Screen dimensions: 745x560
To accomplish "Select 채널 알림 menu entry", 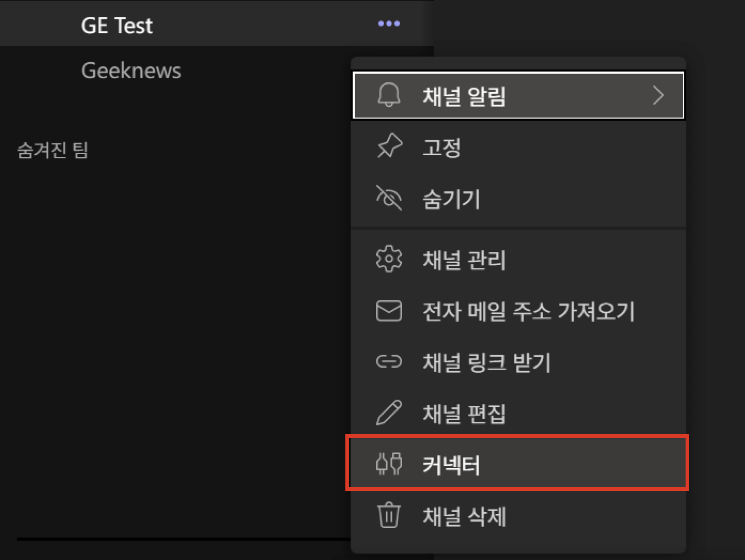I will click(518, 95).
